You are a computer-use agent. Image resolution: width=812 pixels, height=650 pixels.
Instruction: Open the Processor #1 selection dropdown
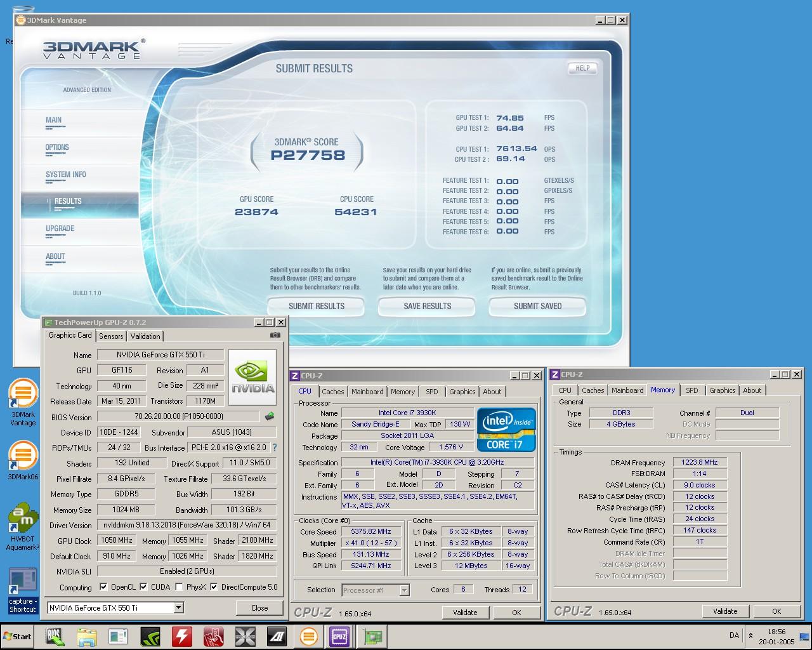(x=404, y=590)
